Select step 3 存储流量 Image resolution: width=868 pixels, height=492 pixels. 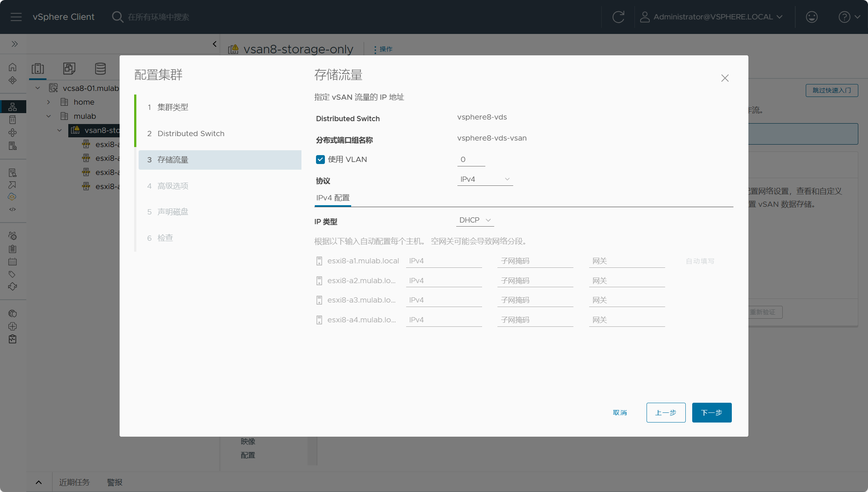point(220,160)
